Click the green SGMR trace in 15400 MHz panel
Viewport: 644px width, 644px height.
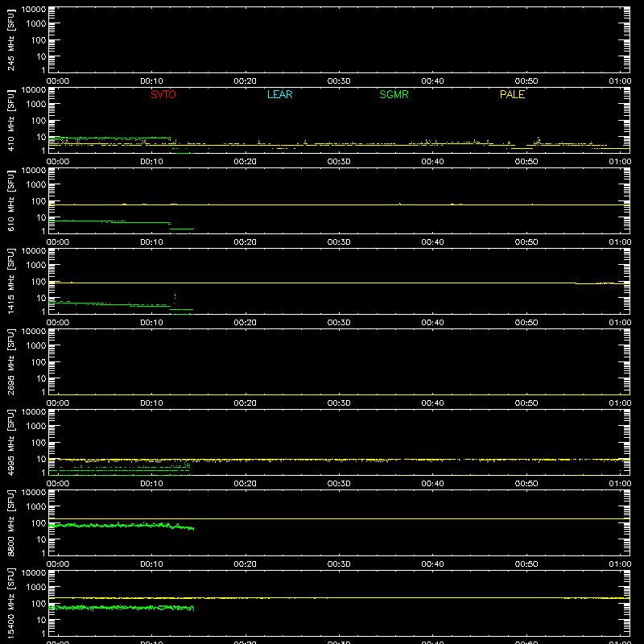coord(122,608)
